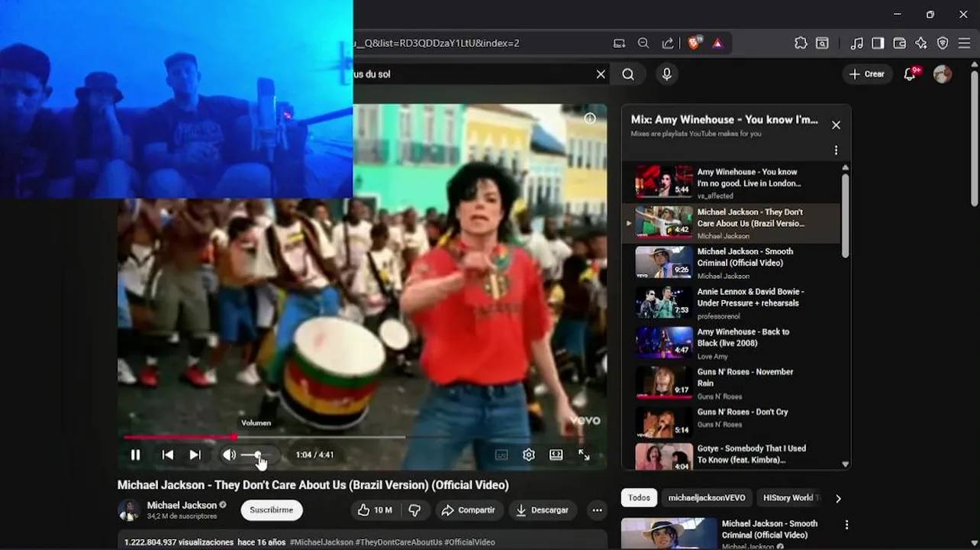Open the Brave Shields lion icon
Viewport: 980px width, 550px height.
click(694, 44)
